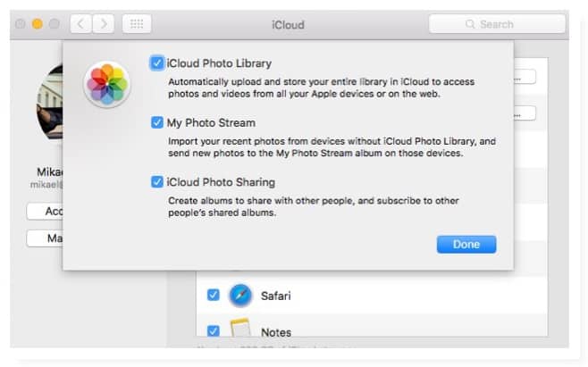
Task: Uncheck iCloud Photo Library
Action: [x=156, y=63]
